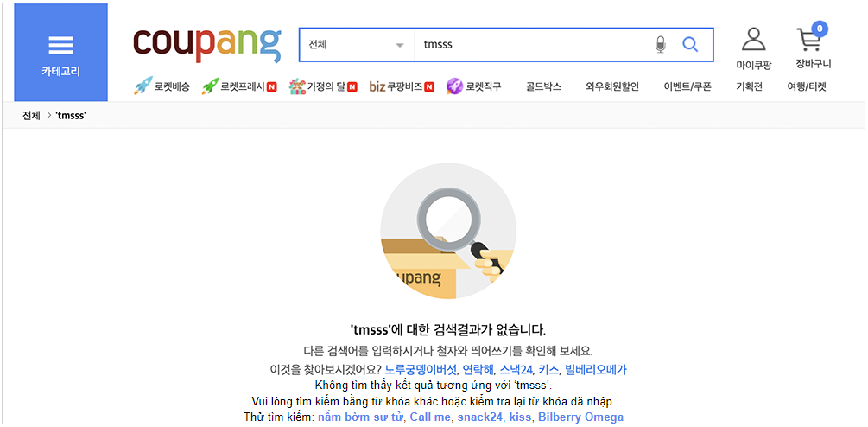Open 와우회원할인 menu item

pyautogui.click(x=612, y=87)
